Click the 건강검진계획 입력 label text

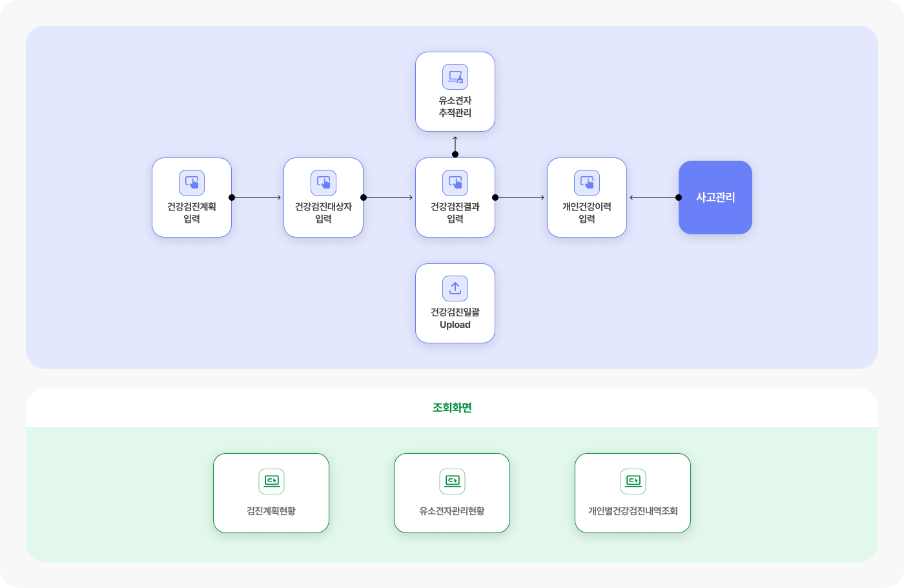click(x=192, y=212)
